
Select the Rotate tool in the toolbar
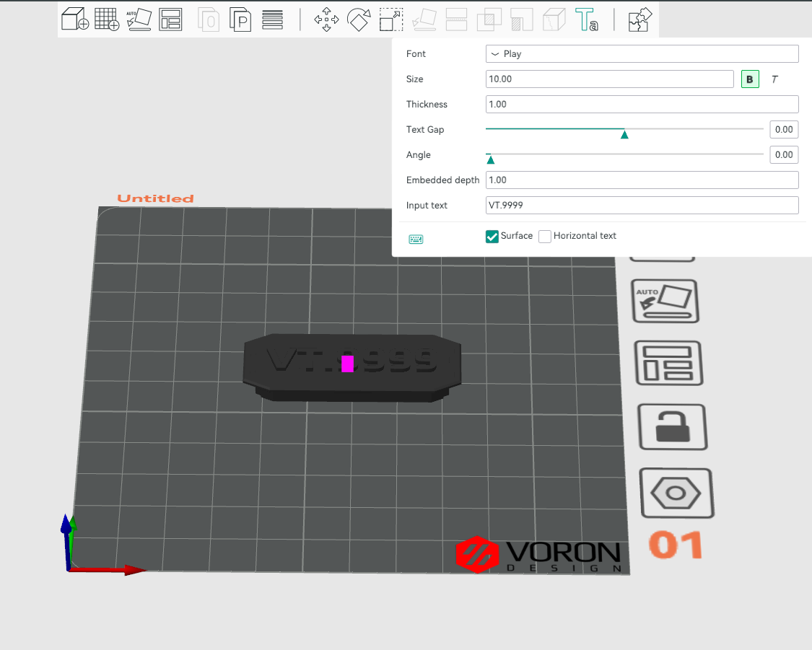pos(359,19)
